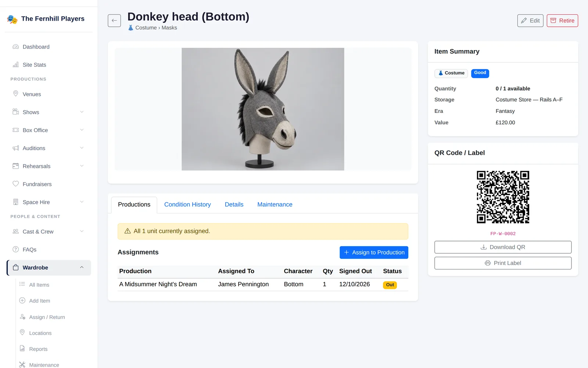This screenshot has width=588, height=368.
Task: Click the donkey head photo
Action: click(263, 109)
